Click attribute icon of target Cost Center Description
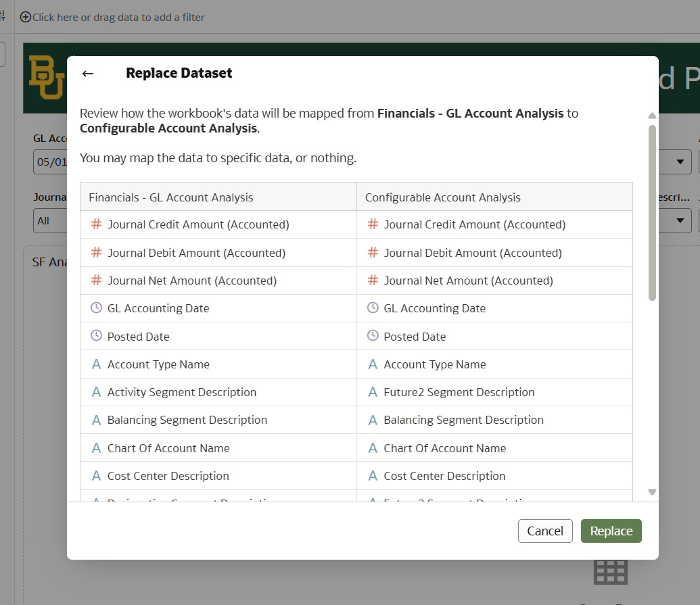This screenshot has width=700, height=605. click(x=373, y=476)
